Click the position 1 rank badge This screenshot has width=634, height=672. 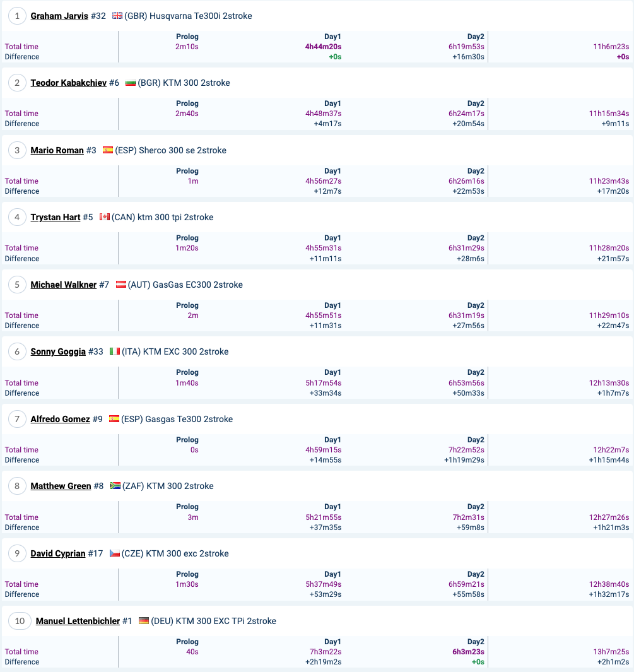17,16
